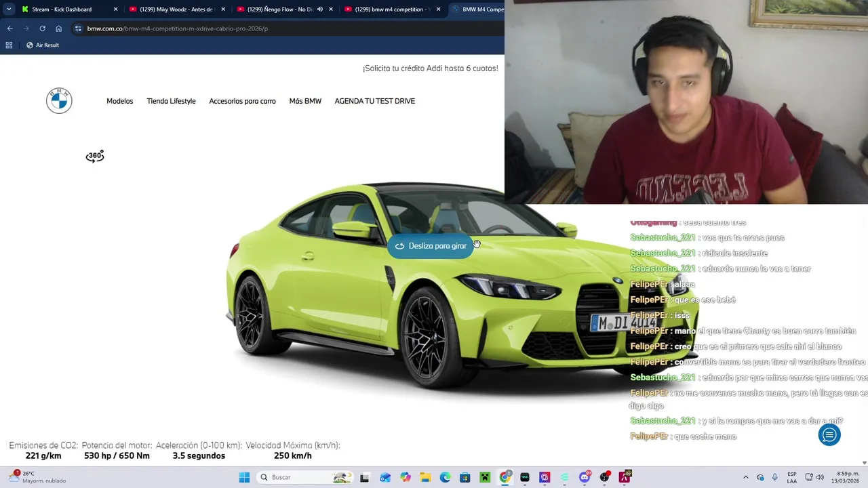868x488 pixels.
Task: Switch to Chrome in the taskbar
Action: [505, 477]
